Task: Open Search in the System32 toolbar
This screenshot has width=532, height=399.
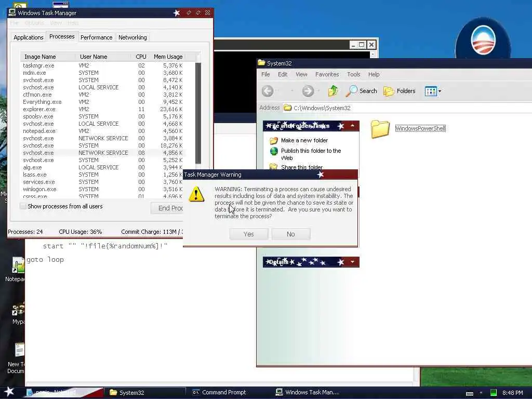Action: click(362, 91)
